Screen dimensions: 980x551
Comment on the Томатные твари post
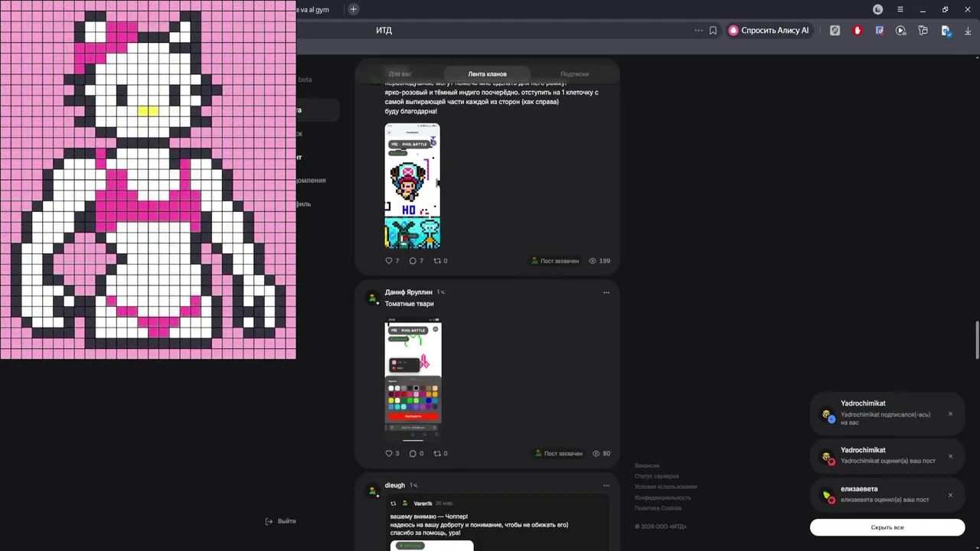[x=416, y=454]
